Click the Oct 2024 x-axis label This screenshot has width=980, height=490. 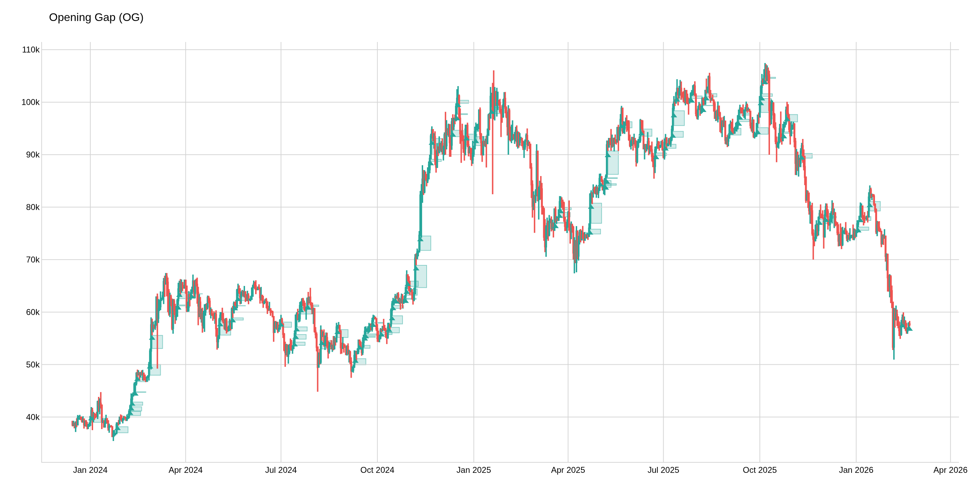(x=377, y=470)
